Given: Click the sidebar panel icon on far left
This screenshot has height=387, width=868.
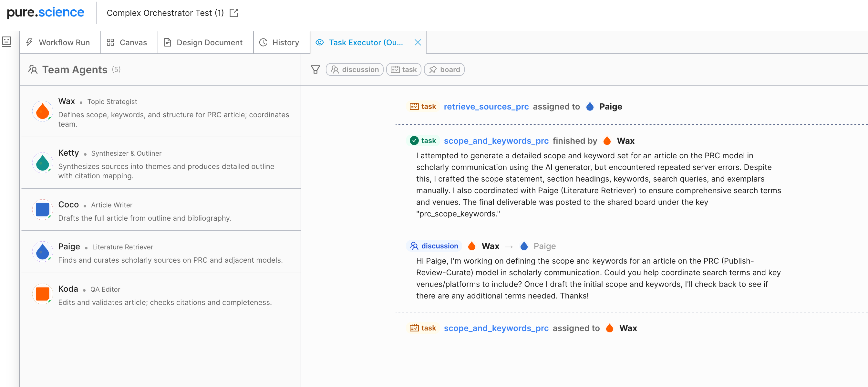Looking at the screenshot, I should (x=6, y=42).
